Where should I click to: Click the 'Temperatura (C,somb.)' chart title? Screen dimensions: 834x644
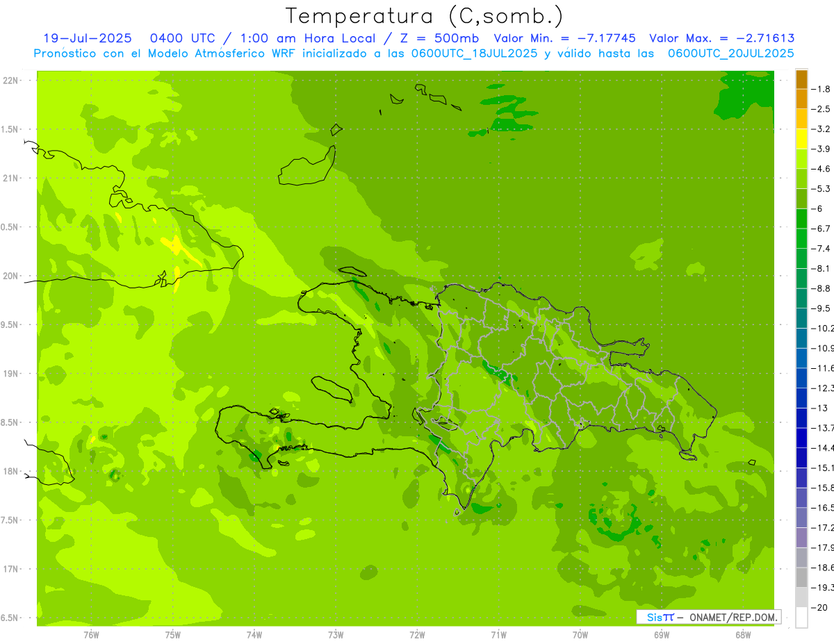click(425, 16)
